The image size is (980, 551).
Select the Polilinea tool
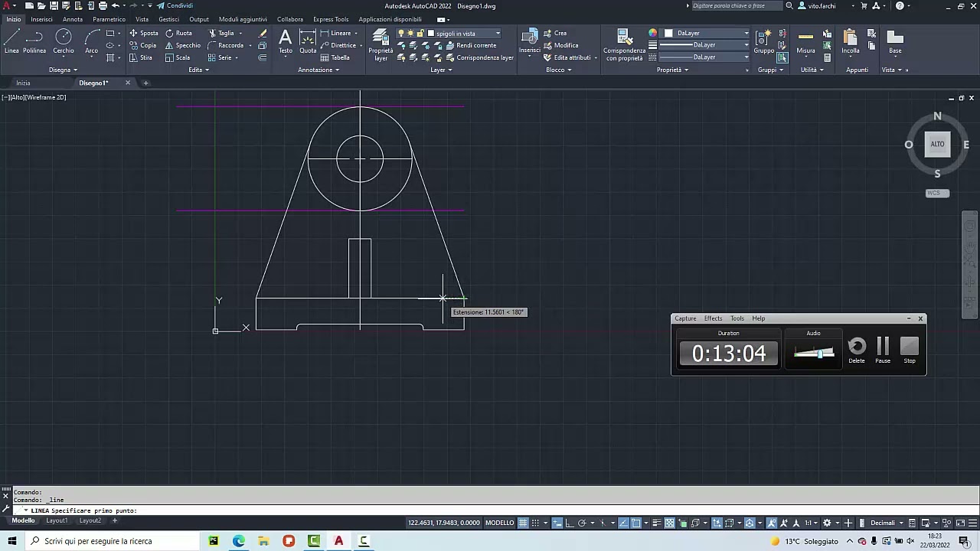coord(34,41)
